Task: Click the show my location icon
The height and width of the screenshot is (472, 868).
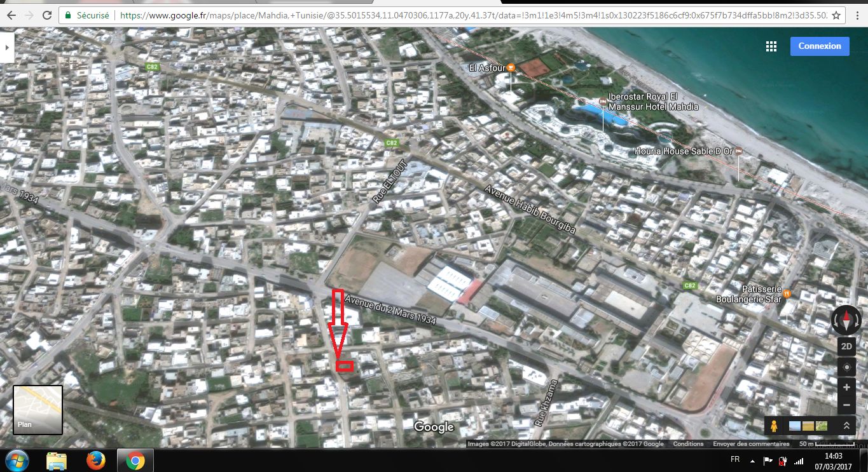Action: [x=846, y=367]
